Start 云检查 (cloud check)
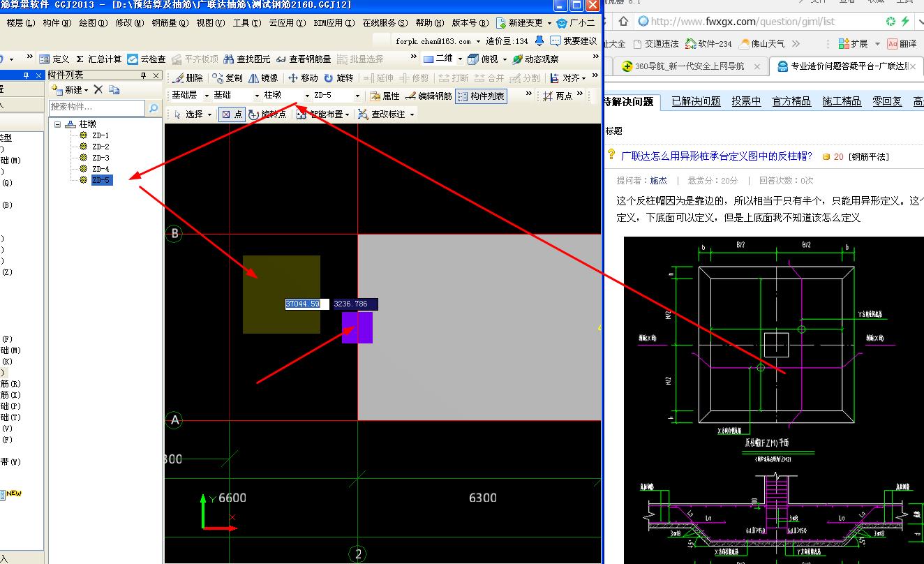The image size is (924, 564). click(x=147, y=59)
